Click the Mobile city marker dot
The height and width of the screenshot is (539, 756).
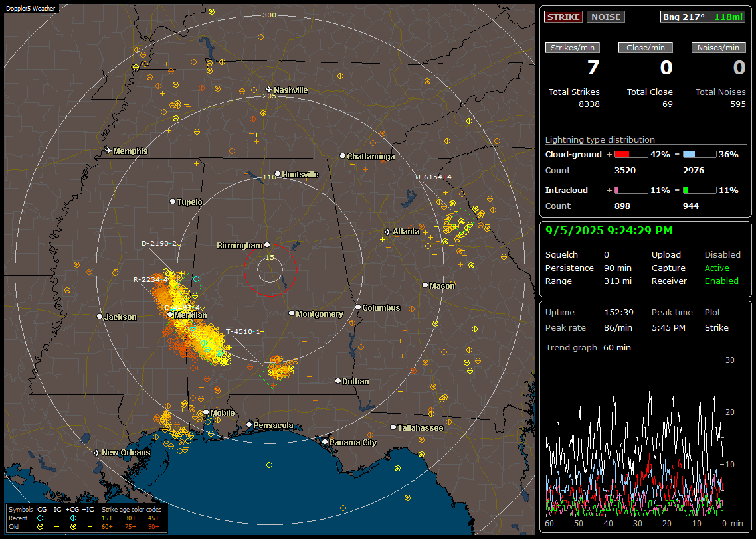tap(206, 412)
